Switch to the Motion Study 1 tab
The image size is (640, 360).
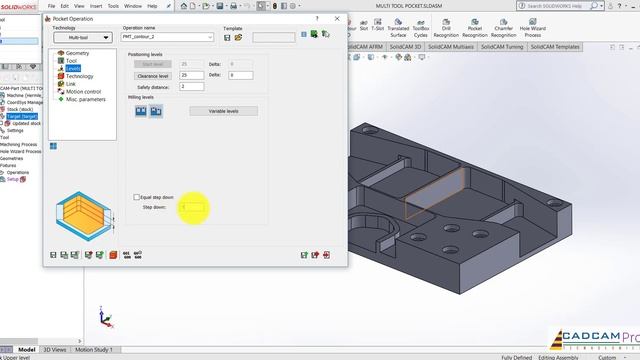[x=93, y=350]
